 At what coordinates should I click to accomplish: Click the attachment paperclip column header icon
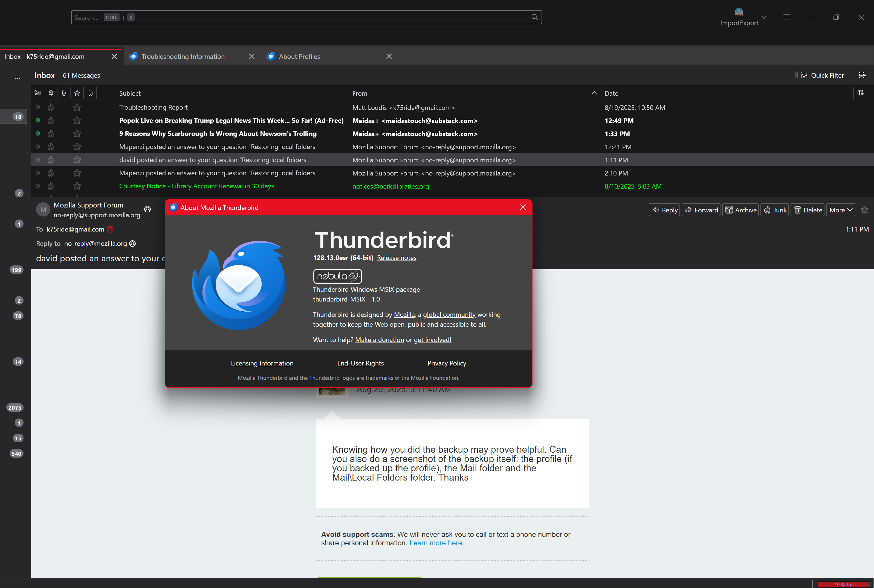click(91, 93)
